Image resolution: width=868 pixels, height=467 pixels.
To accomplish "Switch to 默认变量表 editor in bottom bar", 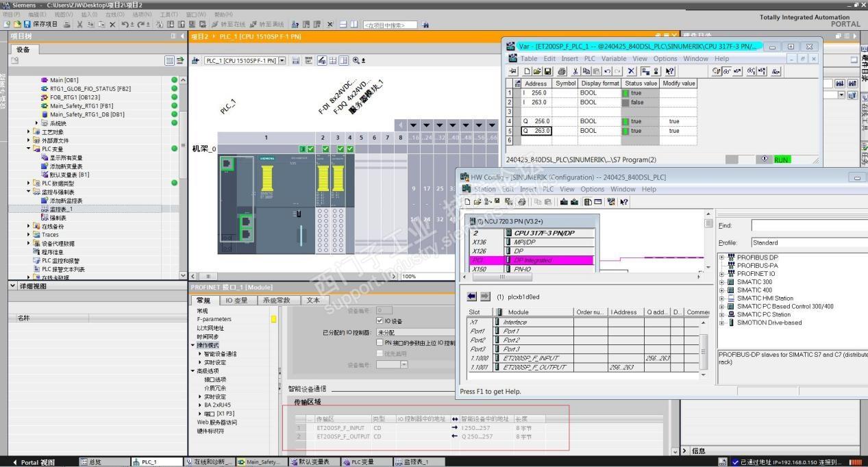I will (x=314, y=462).
